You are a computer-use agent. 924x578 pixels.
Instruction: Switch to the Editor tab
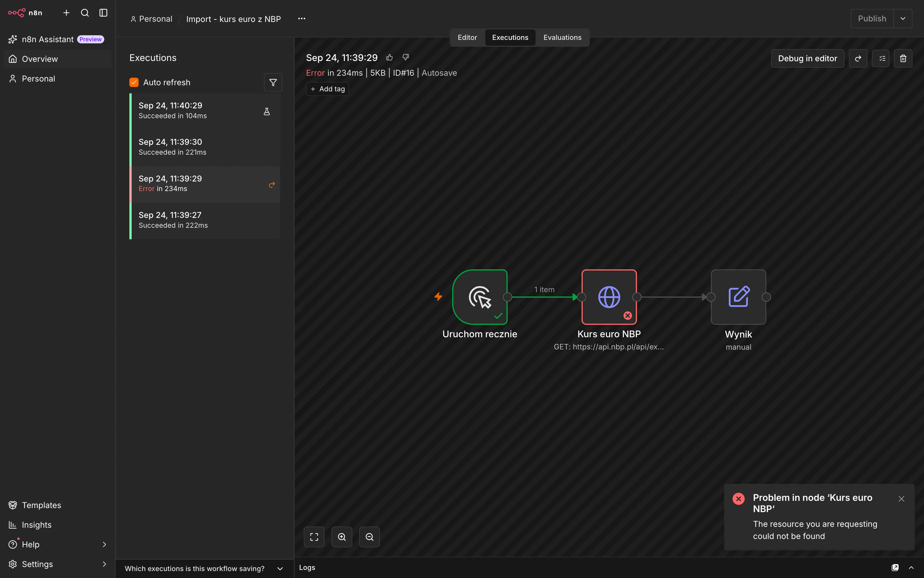click(x=467, y=38)
